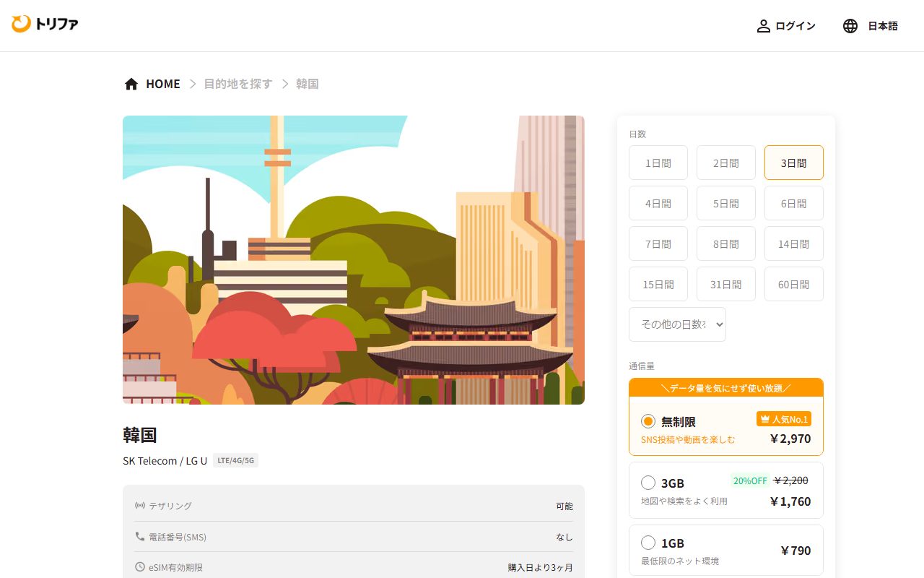Select 31日間 duration
This screenshot has height=578, width=924.
tap(726, 284)
